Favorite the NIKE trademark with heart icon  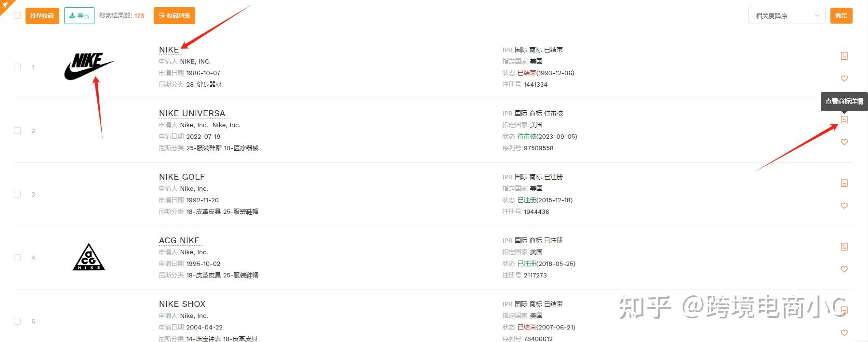tap(844, 79)
